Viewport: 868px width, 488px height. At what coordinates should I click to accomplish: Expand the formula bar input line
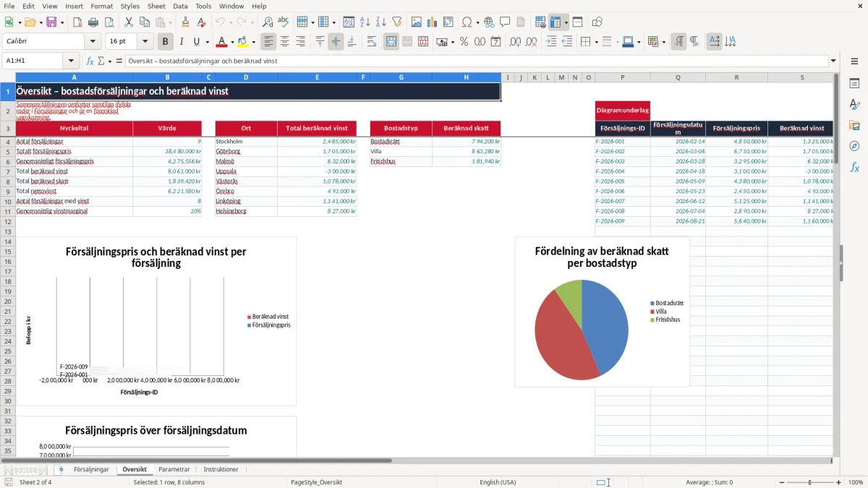(833, 61)
